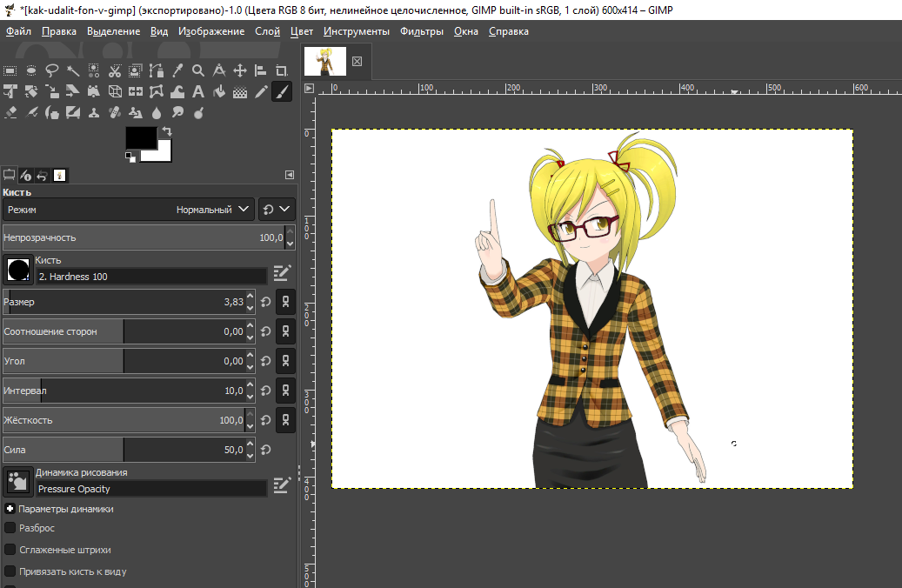Viewport: 902px width, 588px height.
Task: Activate the Zoom magnifier tool
Action: click(198, 70)
